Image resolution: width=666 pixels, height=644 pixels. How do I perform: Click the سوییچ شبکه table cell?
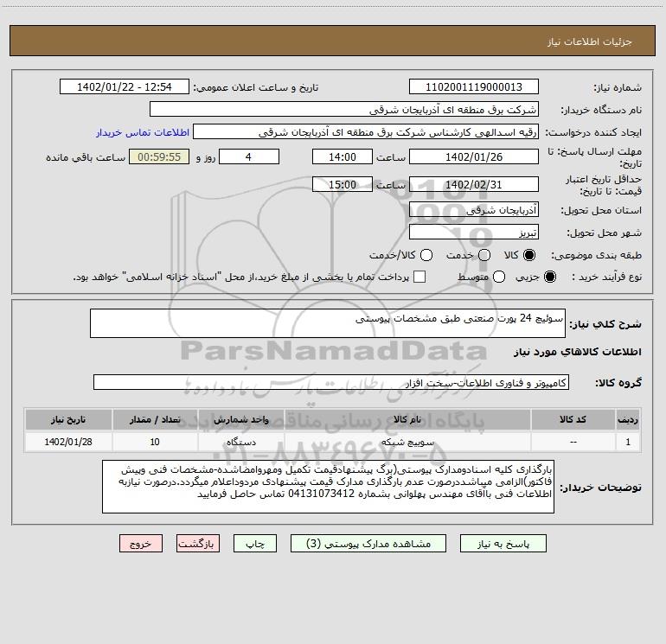pyautogui.click(x=407, y=442)
